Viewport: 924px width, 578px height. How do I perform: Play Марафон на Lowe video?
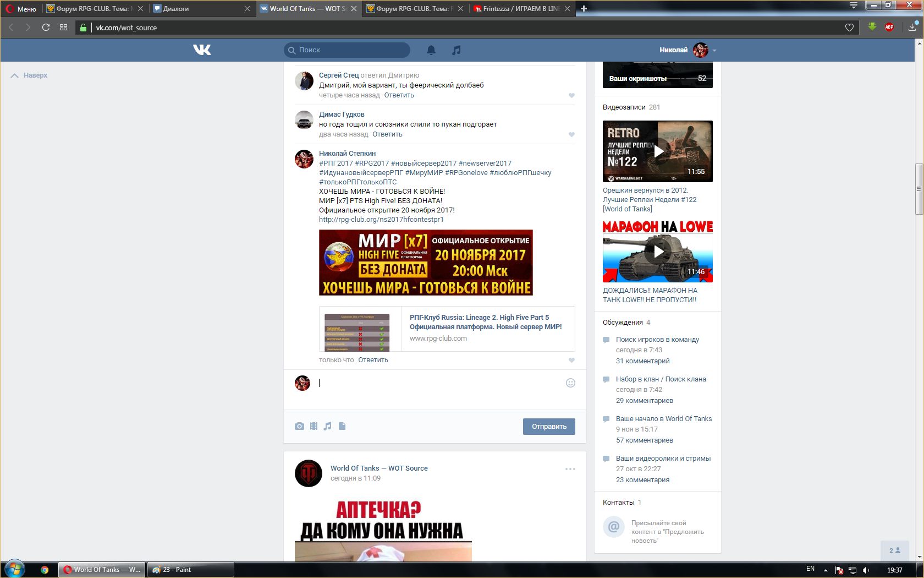(x=658, y=252)
